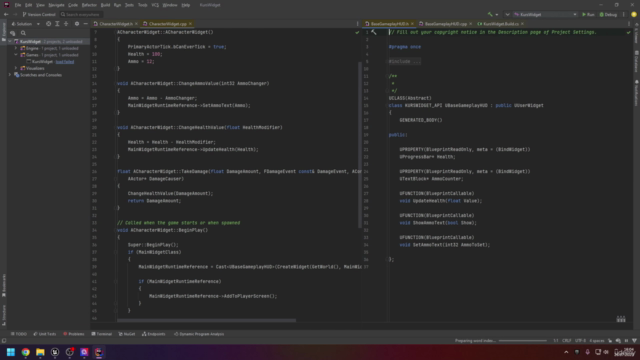Viewport: 640px width, 360px height.
Task: Click left editor green inspection checkmark
Action: coord(357,32)
